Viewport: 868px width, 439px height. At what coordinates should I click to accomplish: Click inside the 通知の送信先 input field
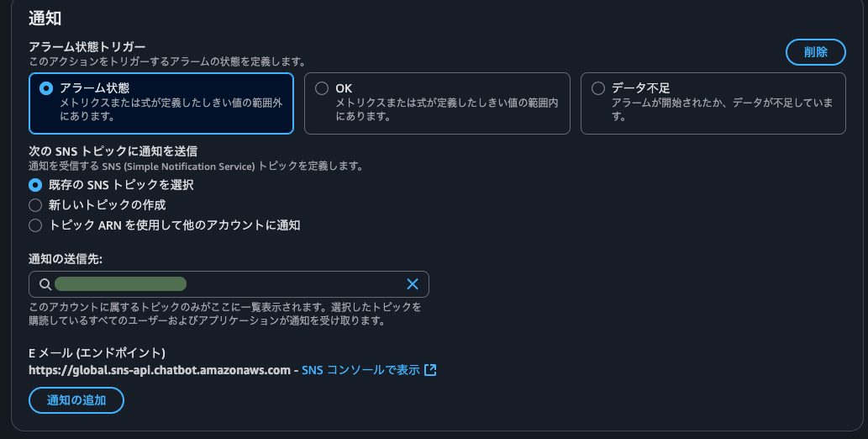tap(294, 284)
